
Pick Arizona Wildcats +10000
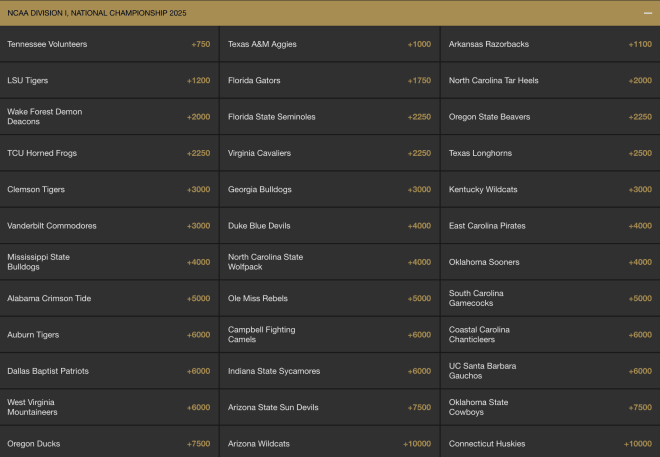coord(330,441)
